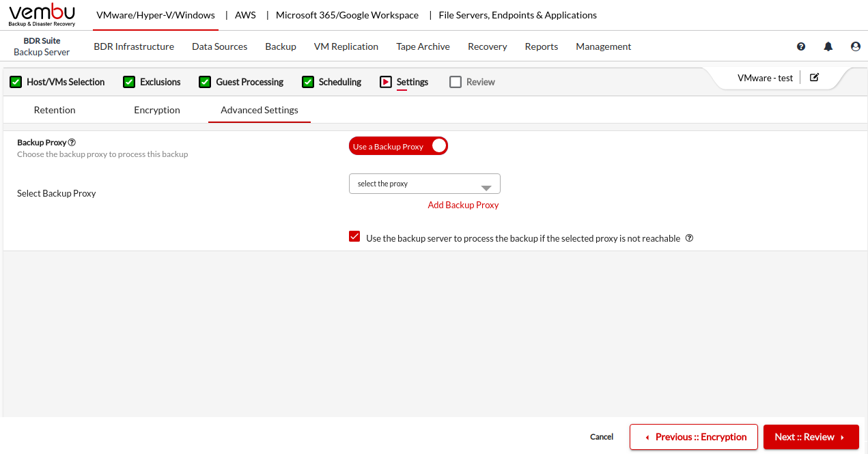Click the Host/VMs Selection green check icon

coord(16,82)
